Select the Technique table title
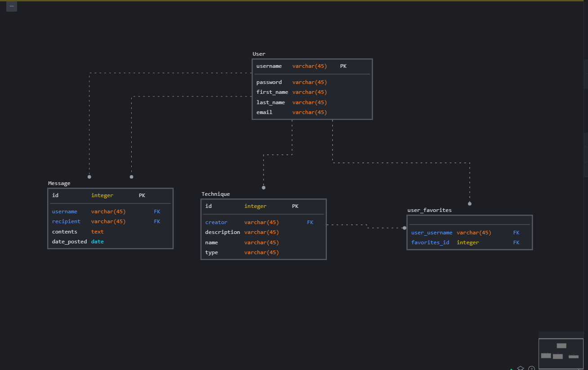Viewport: 588px width, 370px height. pos(216,194)
